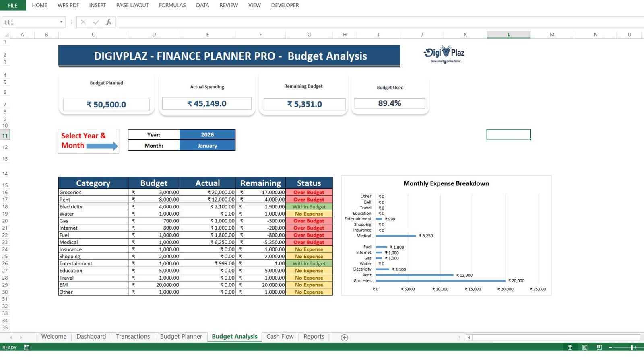Click the macro recording icon in status bar
Screen dimensions: 644x362
27,347
